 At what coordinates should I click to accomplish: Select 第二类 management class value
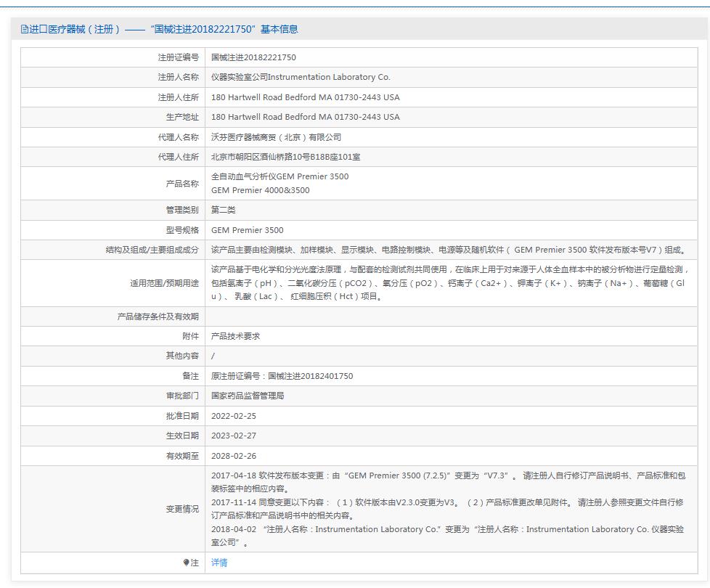(223, 210)
